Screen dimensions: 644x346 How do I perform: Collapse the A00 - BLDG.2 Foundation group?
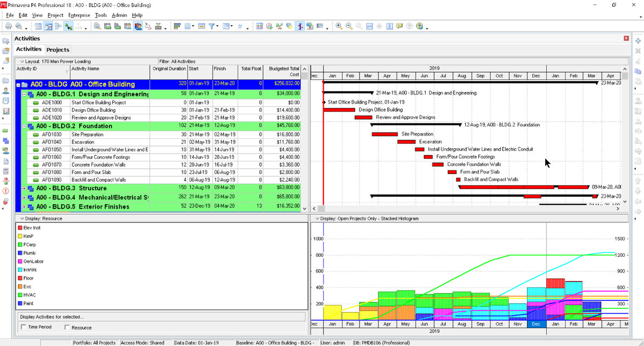click(x=24, y=126)
